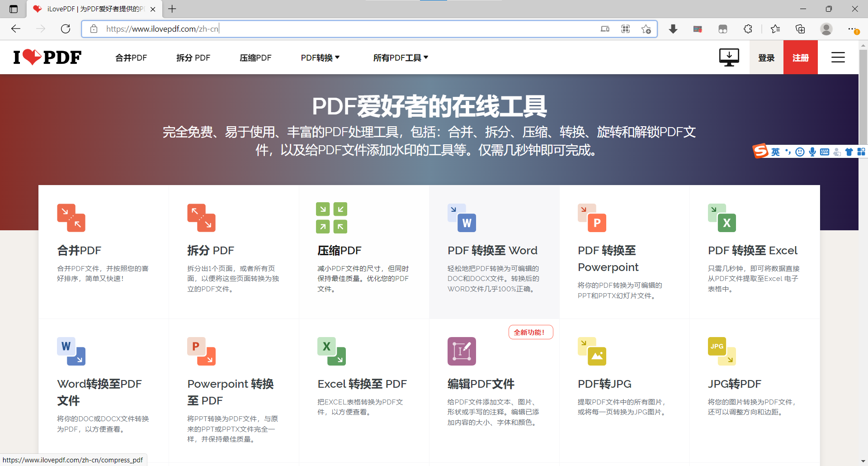Click the 登录 login button
868x466 pixels.
(766, 57)
